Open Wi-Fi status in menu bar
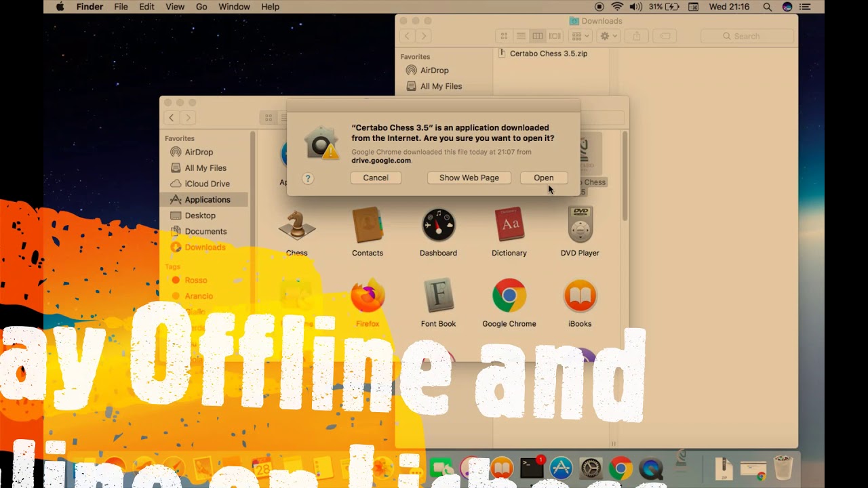The image size is (868, 488). pyautogui.click(x=617, y=7)
